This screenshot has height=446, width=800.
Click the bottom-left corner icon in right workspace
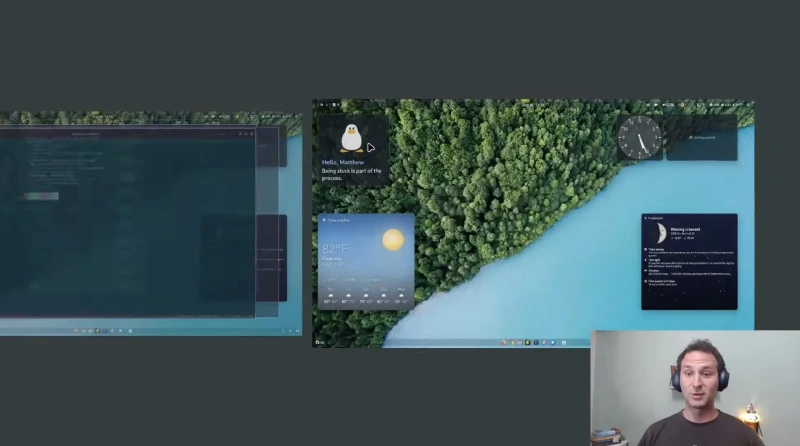click(320, 342)
